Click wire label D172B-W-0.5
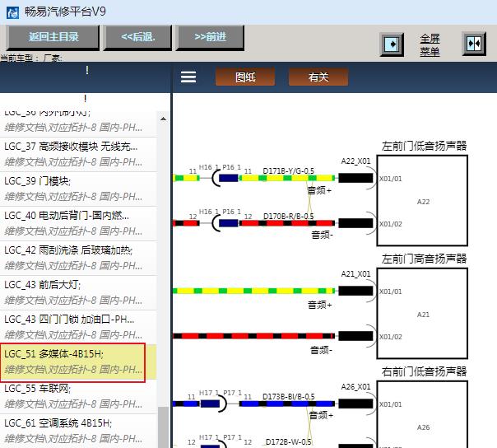This screenshot has height=448, width=497. (289, 442)
